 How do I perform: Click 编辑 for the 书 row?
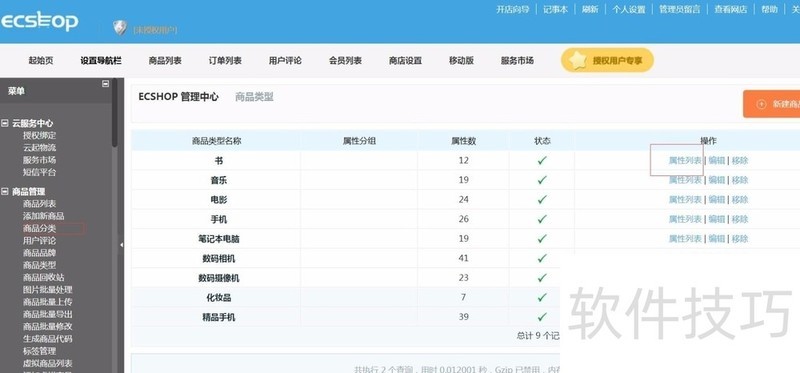click(717, 160)
